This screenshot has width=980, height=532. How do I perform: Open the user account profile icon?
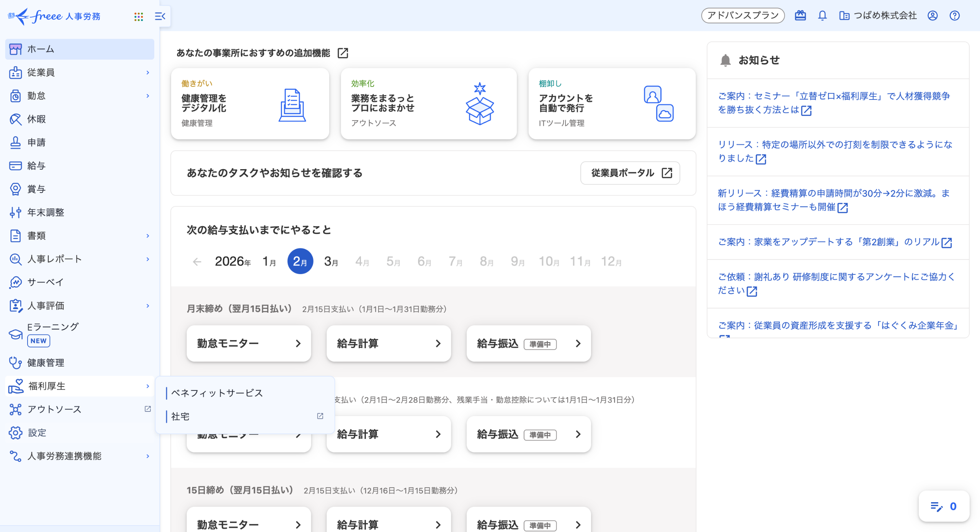point(932,16)
